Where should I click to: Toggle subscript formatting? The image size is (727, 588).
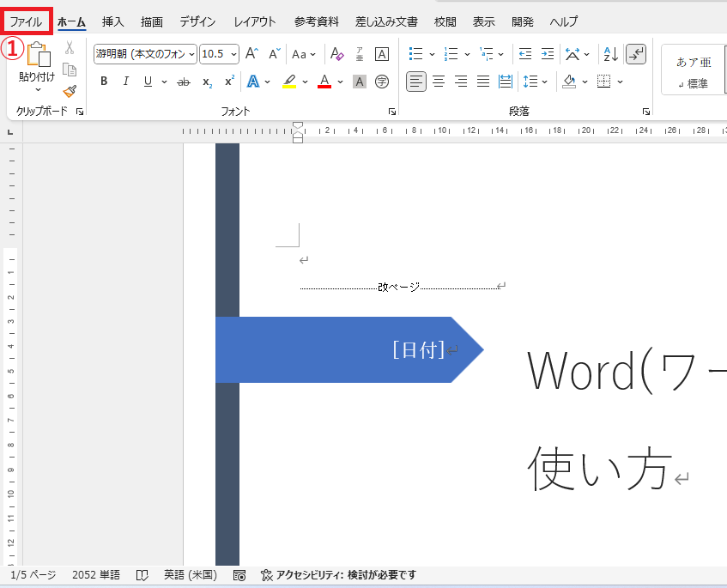click(207, 82)
